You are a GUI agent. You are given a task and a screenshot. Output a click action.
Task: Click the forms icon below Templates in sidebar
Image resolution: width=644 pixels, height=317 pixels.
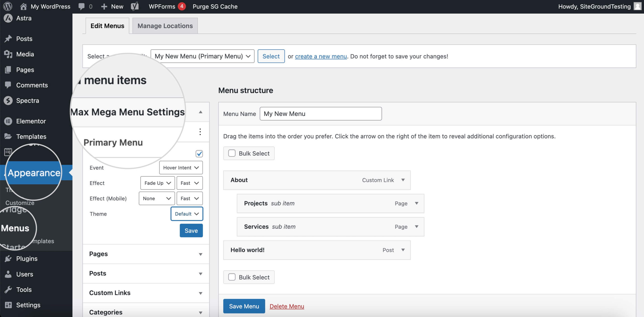(8, 152)
